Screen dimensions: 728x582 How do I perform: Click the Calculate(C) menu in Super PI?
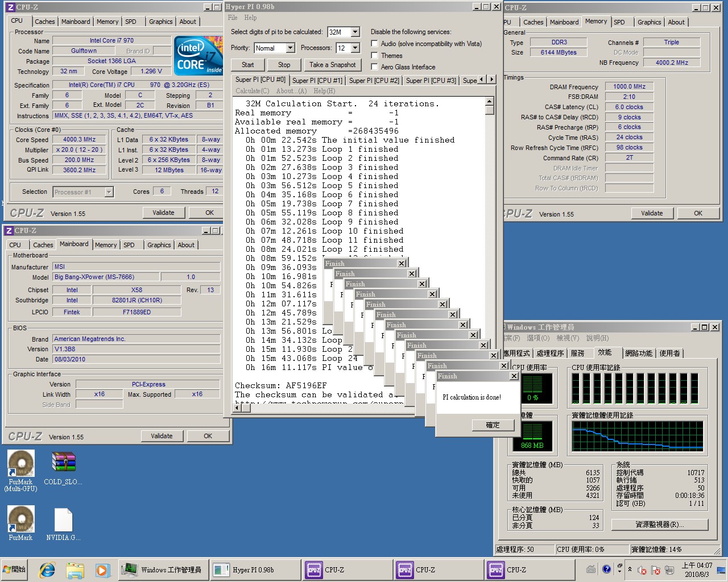[x=252, y=91]
